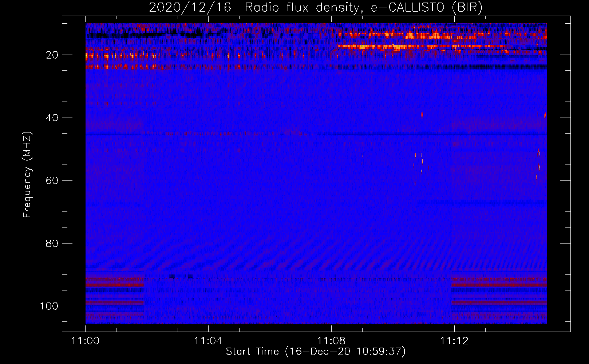The image size is (589, 364).
Task: Click the 40 frequency tick label
Action: click(52, 118)
